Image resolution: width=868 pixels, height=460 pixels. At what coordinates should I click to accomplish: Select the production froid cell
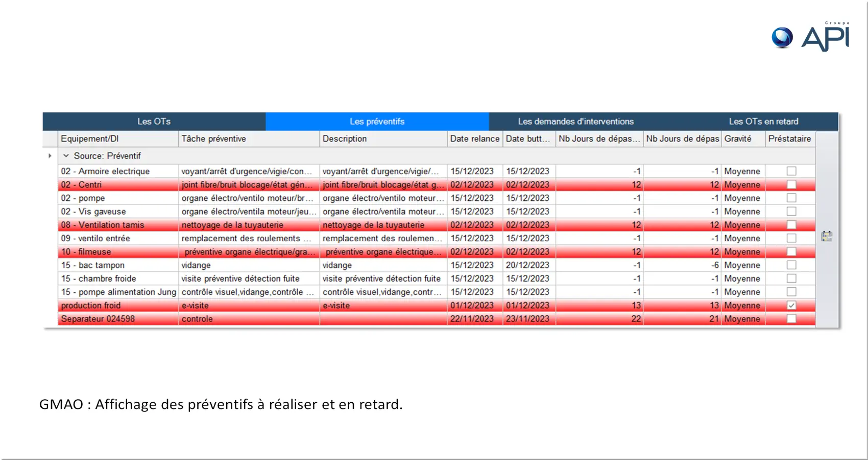click(x=118, y=305)
